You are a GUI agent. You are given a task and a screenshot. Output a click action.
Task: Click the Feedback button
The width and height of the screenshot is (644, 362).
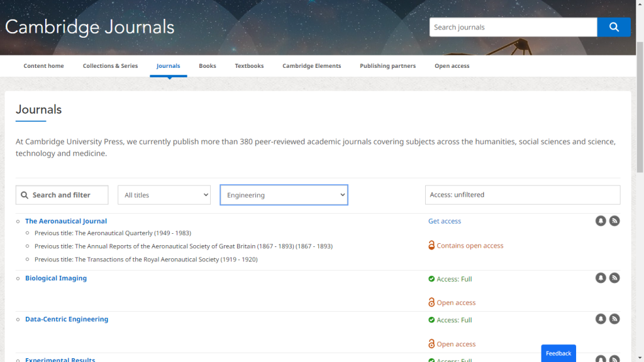point(558,353)
